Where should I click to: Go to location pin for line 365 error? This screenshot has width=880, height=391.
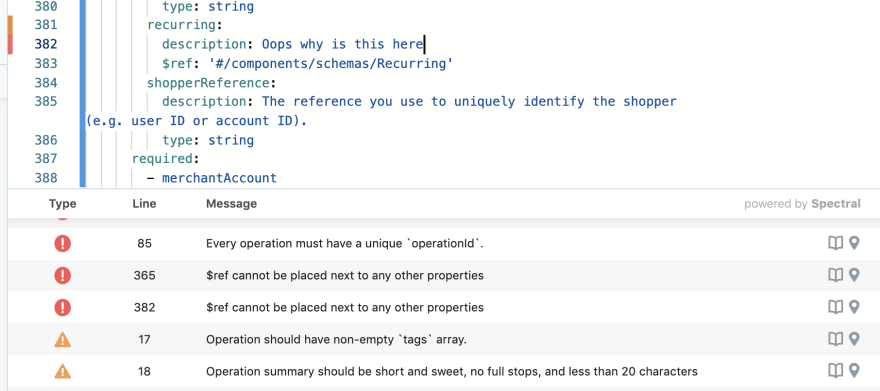854,275
